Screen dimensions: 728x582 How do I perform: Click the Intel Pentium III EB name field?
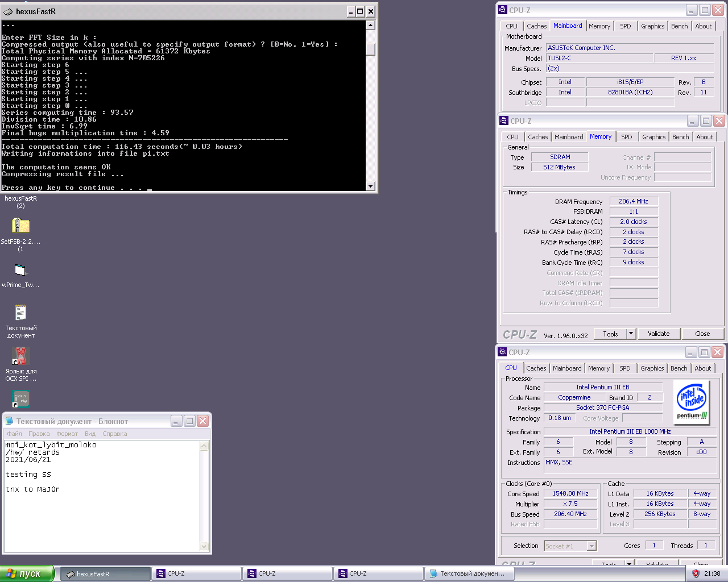pyautogui.click(x=603, y=387)
